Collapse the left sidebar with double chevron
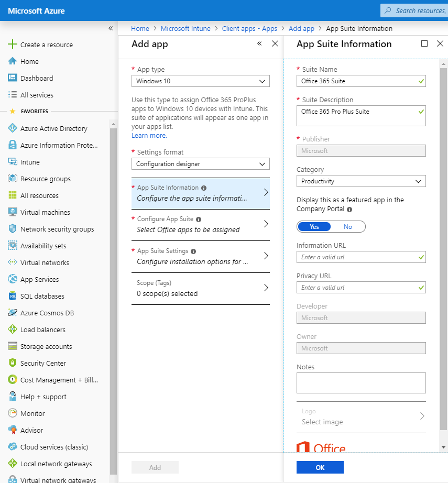Screen dimensions: 448x483 (x=111, y=28)
